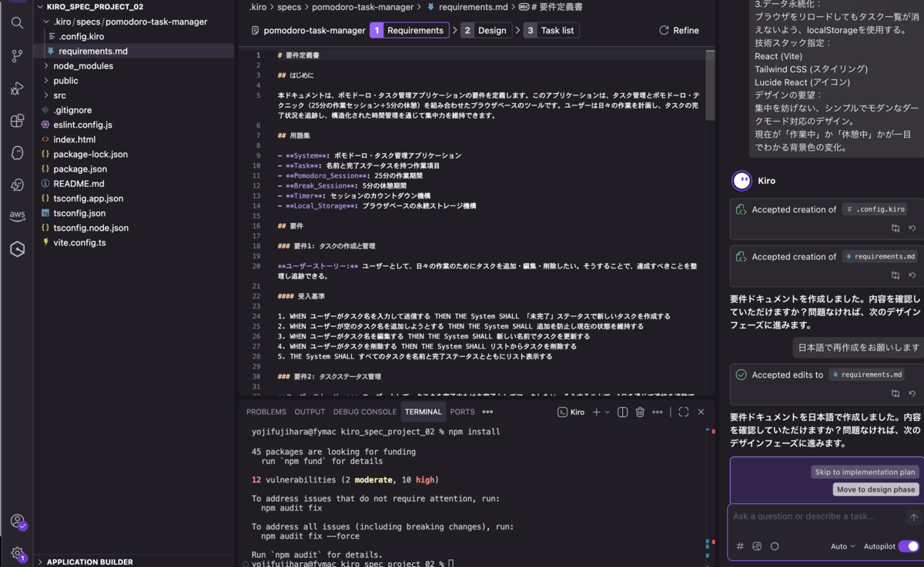Open the Auto model dropdown
Screen dimensions: 924x567
pos(843,546)
